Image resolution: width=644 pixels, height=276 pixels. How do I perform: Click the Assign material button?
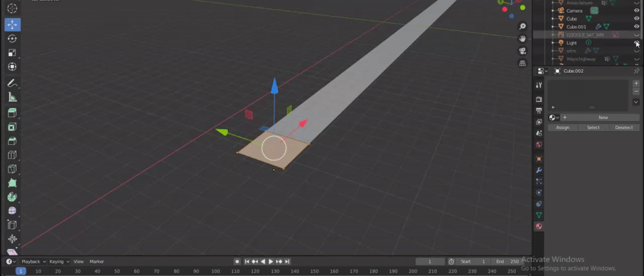point(563,128)
